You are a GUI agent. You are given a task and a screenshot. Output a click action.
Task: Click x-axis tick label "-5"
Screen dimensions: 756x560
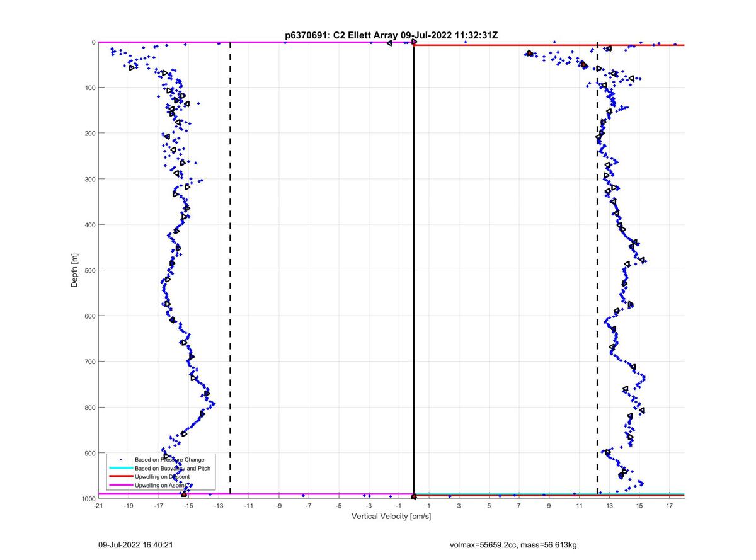338,505
